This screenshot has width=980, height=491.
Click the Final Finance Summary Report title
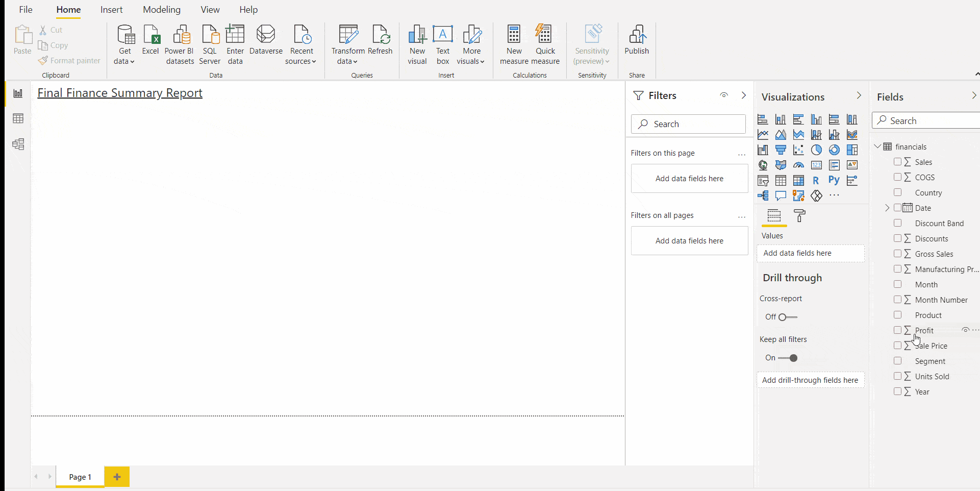pos(120,93)
